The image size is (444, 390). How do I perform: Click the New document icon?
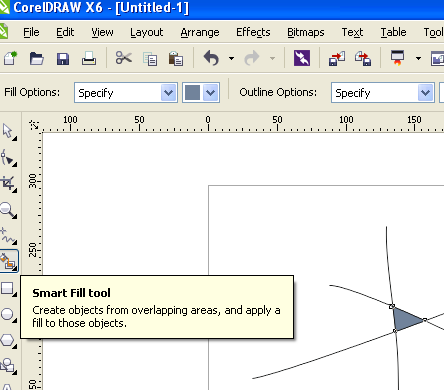coord(10,58)
